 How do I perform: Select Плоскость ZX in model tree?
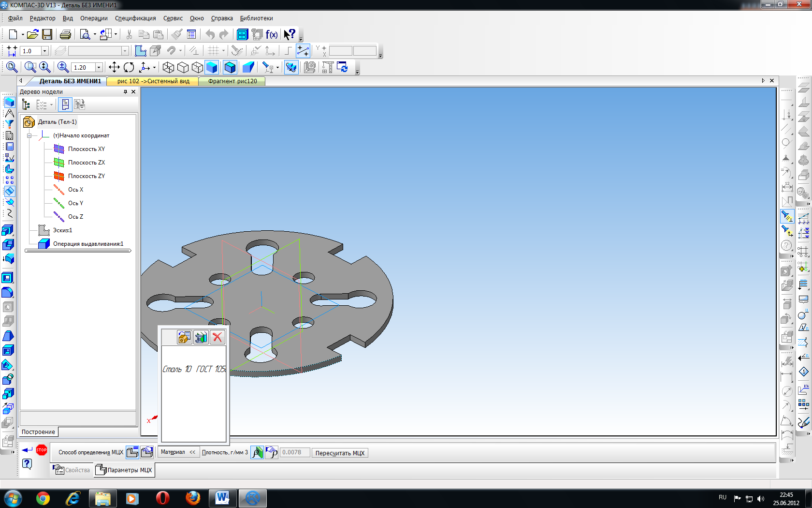click(x=86, y=163)
